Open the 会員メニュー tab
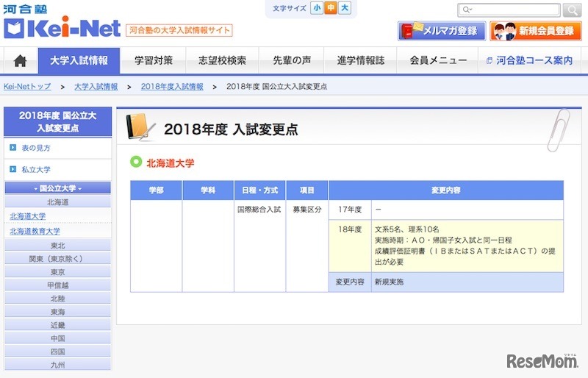 tap(437, 60)
